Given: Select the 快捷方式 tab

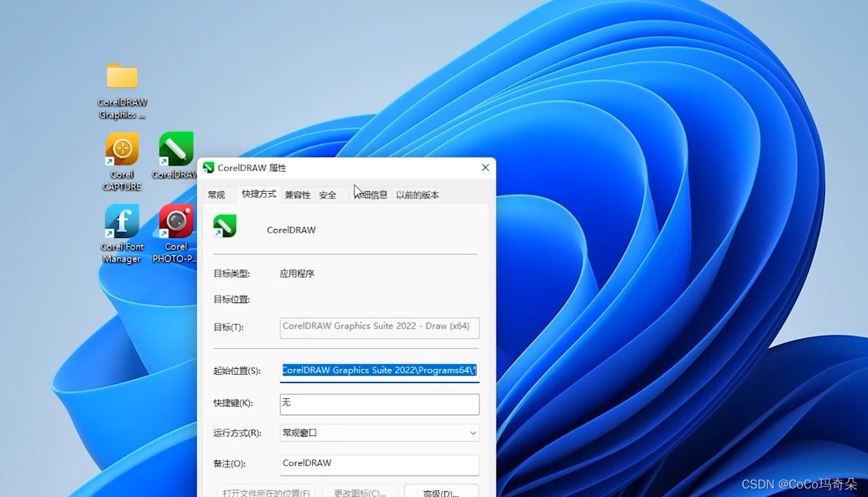Looking at the screenshot, I should (x=259, y=194).
